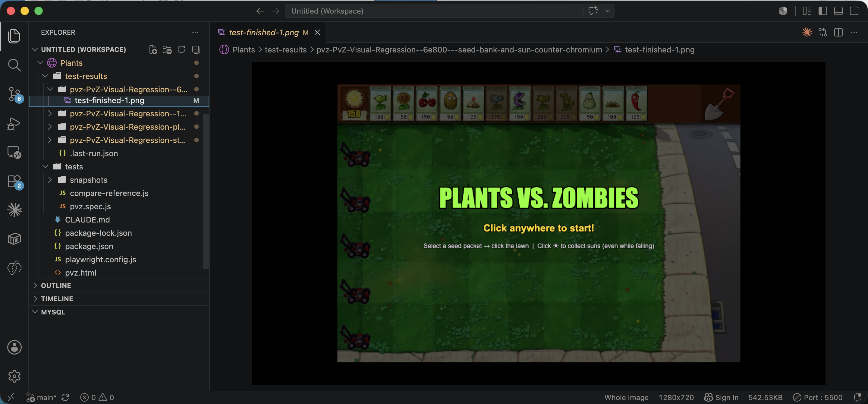The height and width of the screenshot is (404, 868).
Task: Synchronize changes icon in status bar
Action: (x=65, y=397)
